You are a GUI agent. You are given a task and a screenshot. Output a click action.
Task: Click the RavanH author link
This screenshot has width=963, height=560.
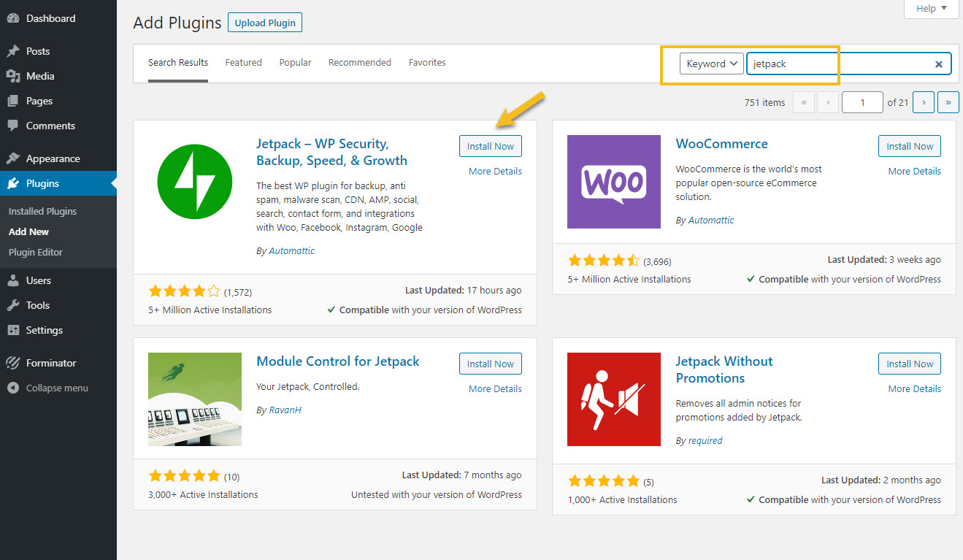[285, 410]
